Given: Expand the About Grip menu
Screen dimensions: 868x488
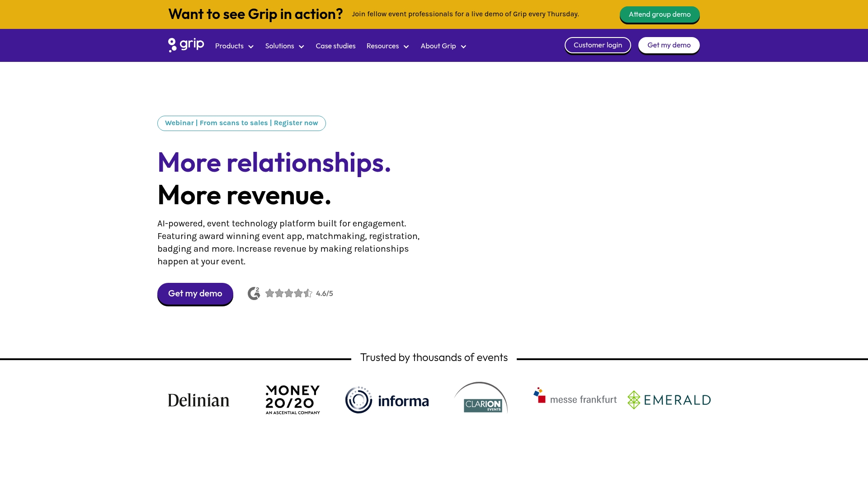Looking at the screenshot, I should pyautogui.click(x=443, y=46).
